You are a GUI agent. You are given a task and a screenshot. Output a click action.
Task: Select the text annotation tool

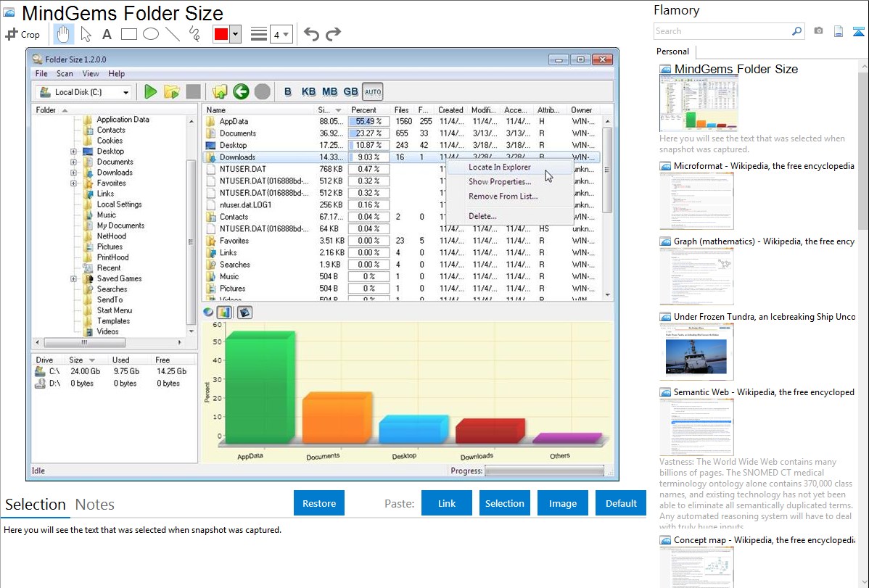107,34
